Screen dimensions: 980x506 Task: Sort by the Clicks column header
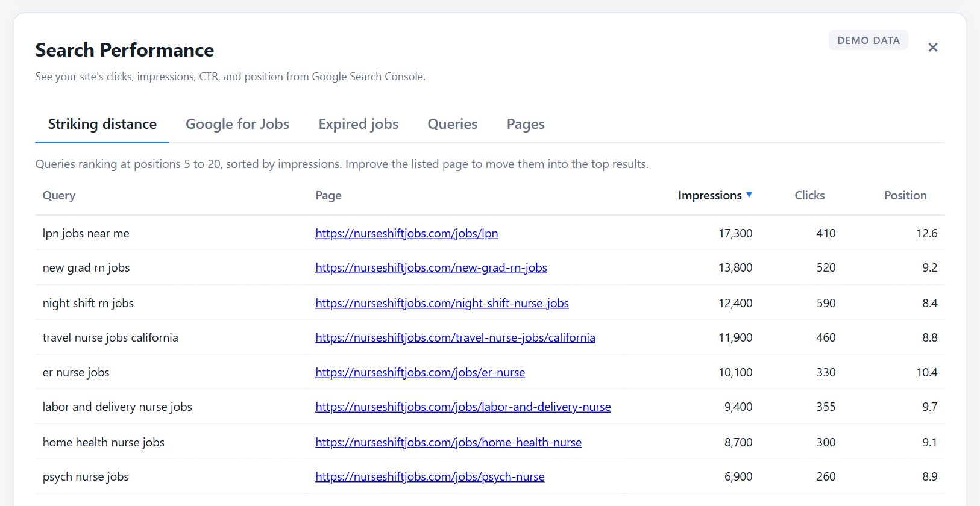tap(809, 195)
